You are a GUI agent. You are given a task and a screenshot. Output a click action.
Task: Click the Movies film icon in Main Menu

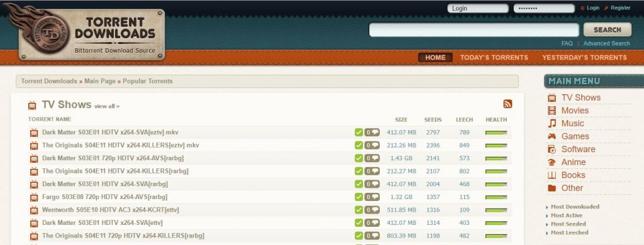[x=552, y=111]
